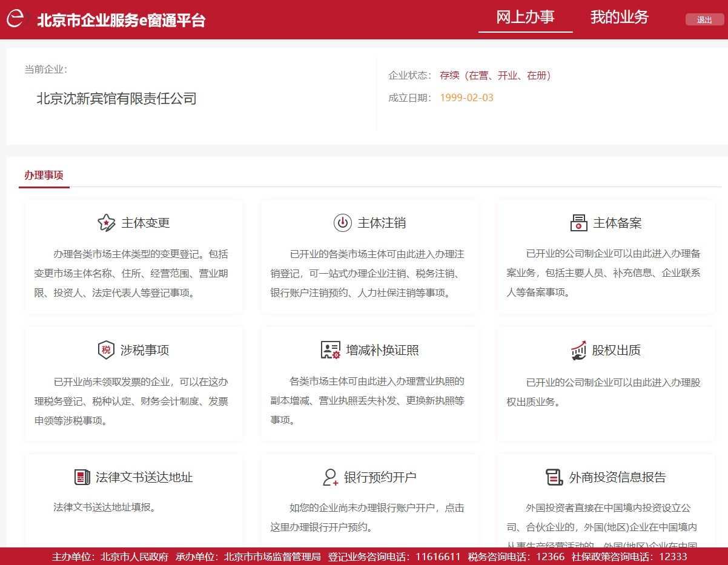
Task: Open the 主体变更 title link
Action: point(145,223)
